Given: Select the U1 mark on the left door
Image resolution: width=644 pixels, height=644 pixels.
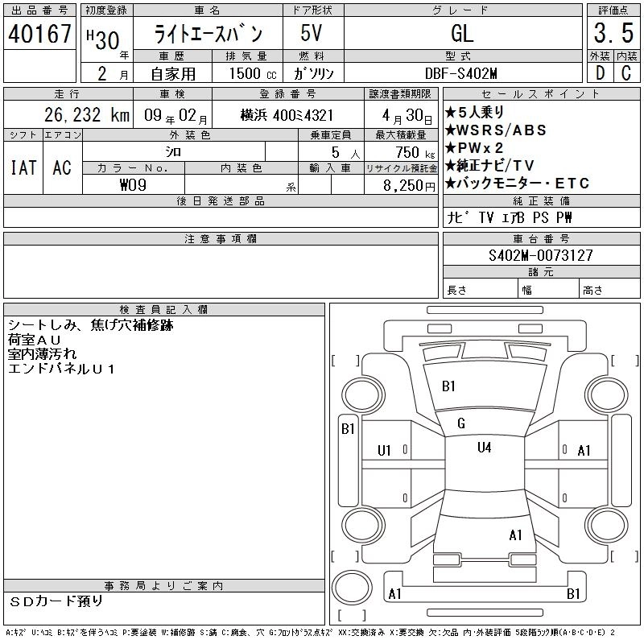Looking at the screenshot, I should (384, 451).
